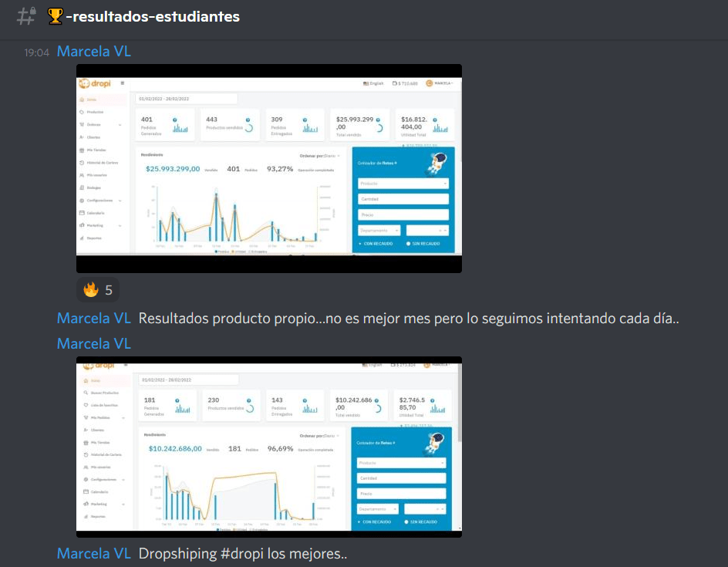
Task: Click help icon on the 401 Pedidos Generados card
Action: tap(175, 120)
